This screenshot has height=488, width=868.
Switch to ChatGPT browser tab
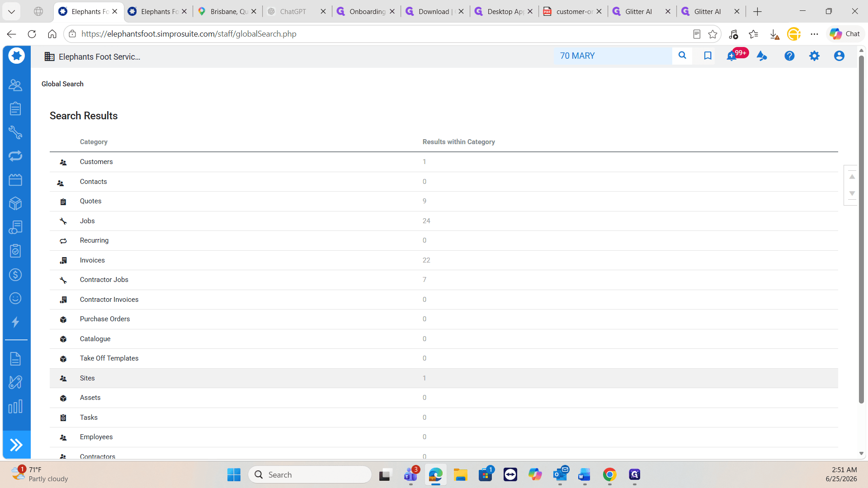coord(296,12)
